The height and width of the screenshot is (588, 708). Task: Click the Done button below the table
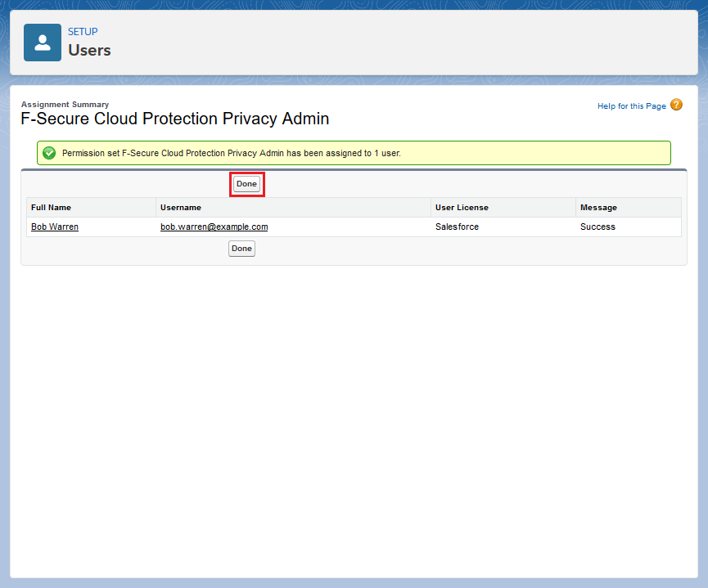coord(241,249)
